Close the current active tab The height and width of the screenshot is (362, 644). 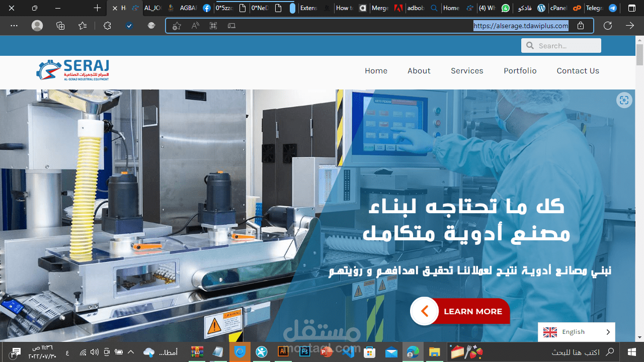[x=115, y=8]
